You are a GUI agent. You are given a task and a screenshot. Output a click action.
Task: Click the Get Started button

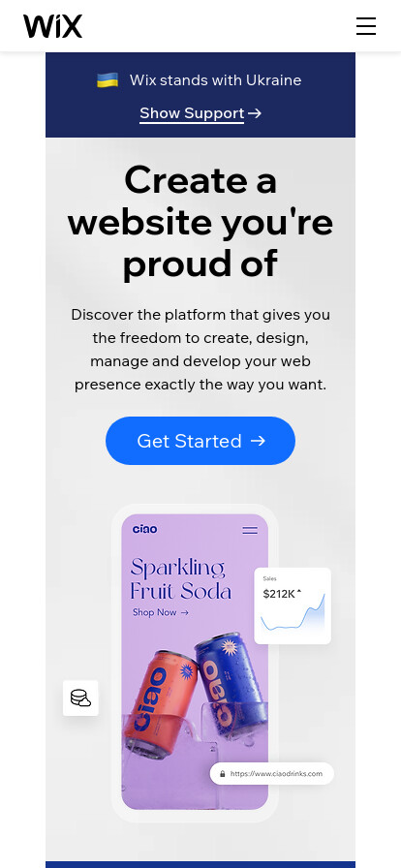[200, 441]
